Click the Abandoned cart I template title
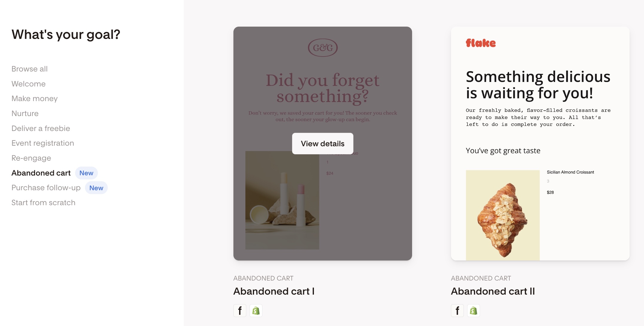 click(x=274, y=291)
